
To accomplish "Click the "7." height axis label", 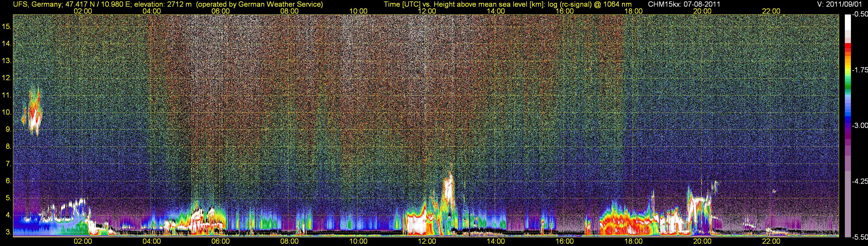I will 9,164.
